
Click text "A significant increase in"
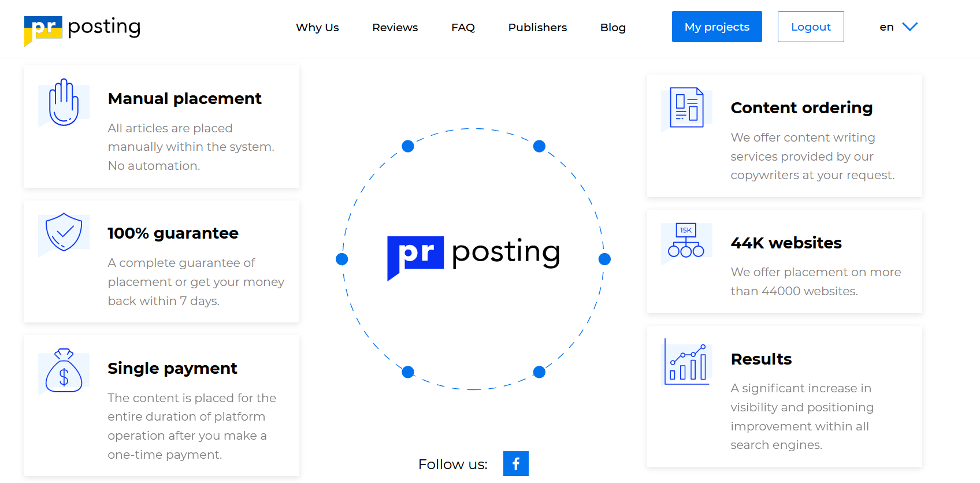coord(800,388)
